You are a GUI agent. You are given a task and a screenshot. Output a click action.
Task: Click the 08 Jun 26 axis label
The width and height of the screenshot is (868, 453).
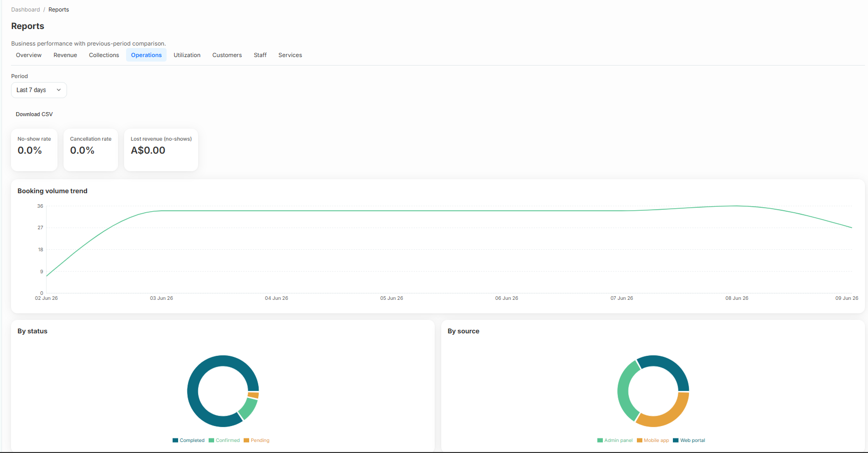737,298
